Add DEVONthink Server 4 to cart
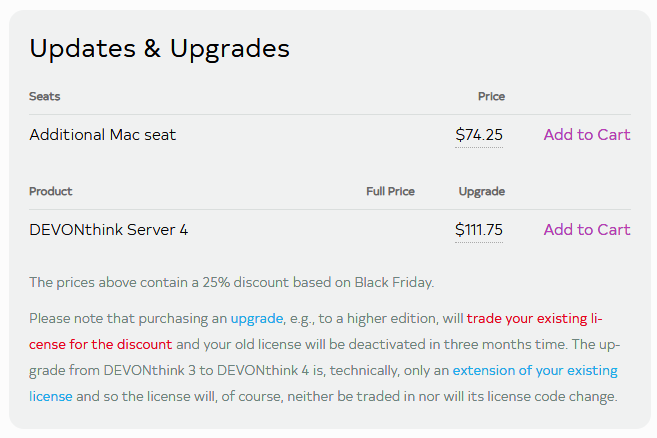This screenshot has height=438, width=657. [586, 230]
